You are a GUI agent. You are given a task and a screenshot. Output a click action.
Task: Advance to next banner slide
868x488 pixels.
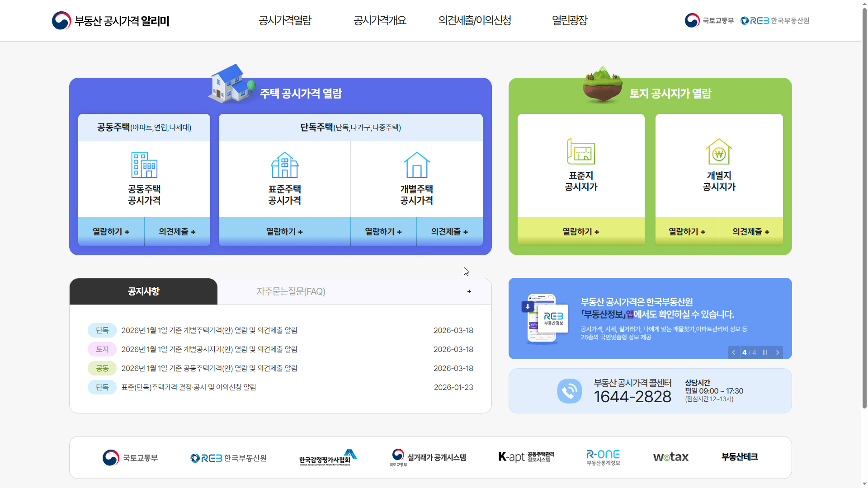[x=778, y=352]
